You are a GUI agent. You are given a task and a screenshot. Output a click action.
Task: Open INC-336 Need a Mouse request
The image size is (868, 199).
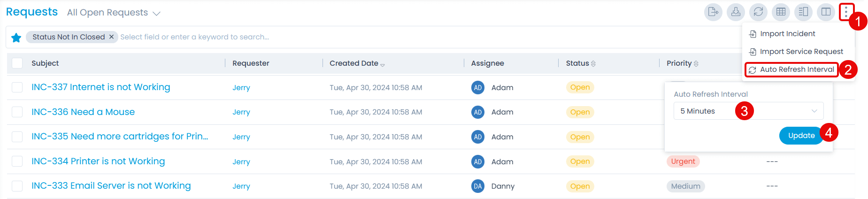tap(83, 112)
